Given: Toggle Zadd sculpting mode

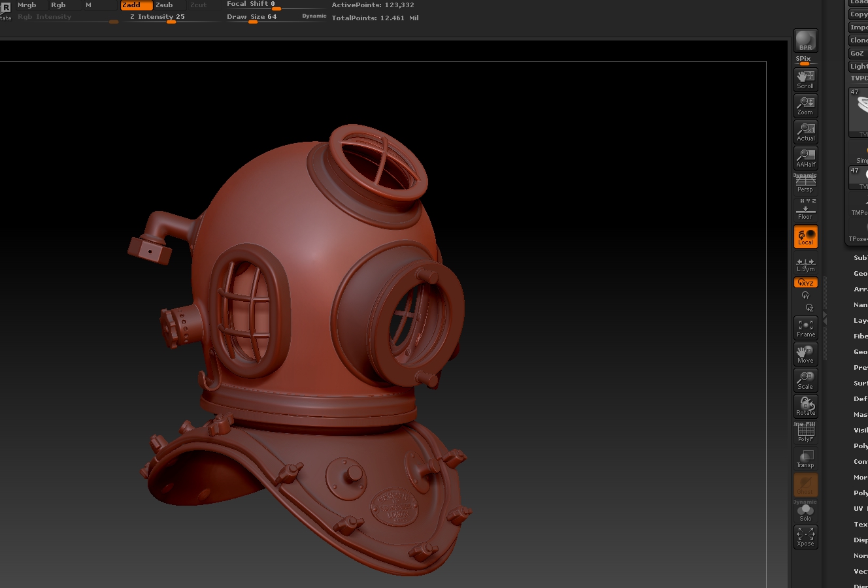Looking at the screenshot, I should click(136, 5).
